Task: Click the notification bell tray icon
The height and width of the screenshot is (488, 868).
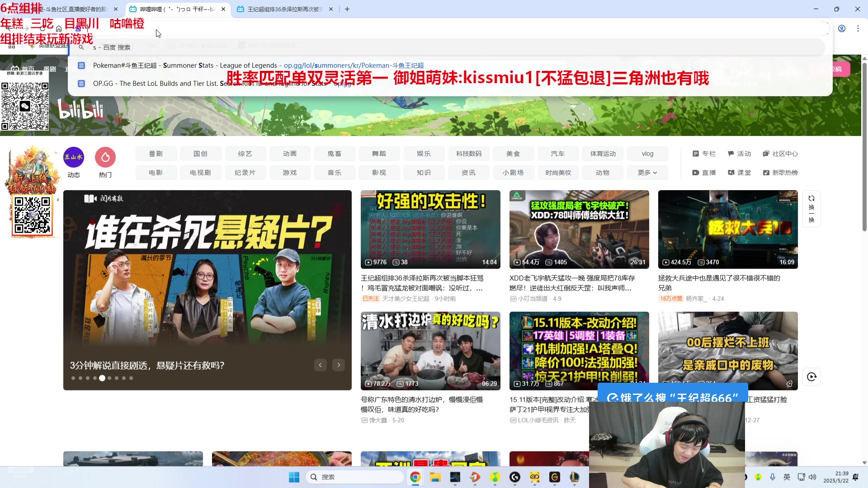Action: pos(855,477)
